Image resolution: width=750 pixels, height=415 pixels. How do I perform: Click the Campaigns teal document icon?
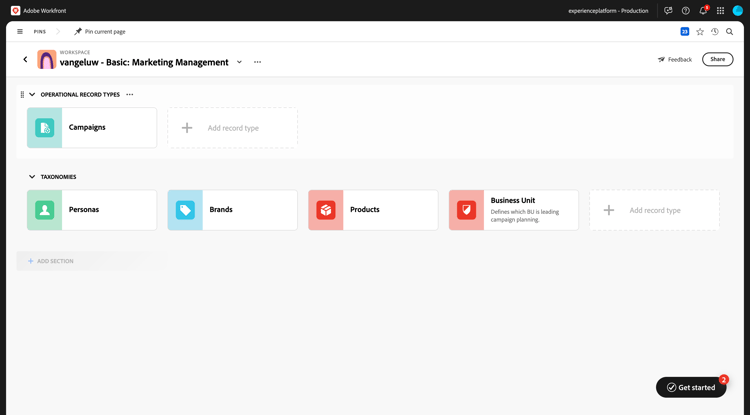[44, 128]
